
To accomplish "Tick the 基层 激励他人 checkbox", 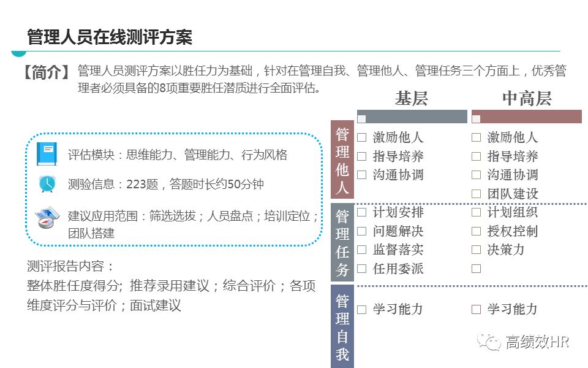I will 361,137.
